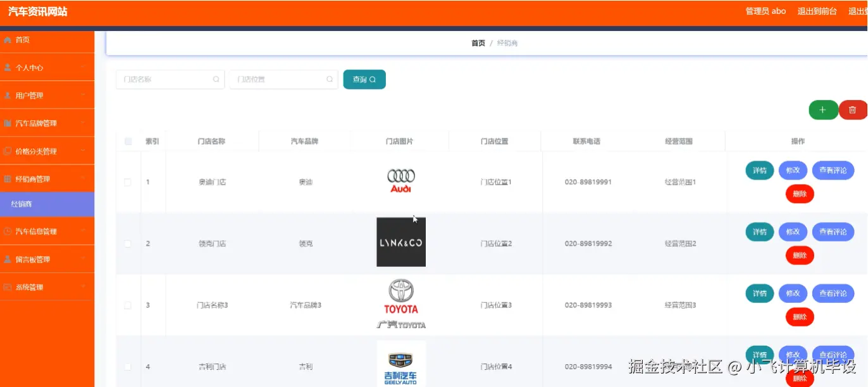Click the magnifier icon in 门店名称 search field

point(216,80)
